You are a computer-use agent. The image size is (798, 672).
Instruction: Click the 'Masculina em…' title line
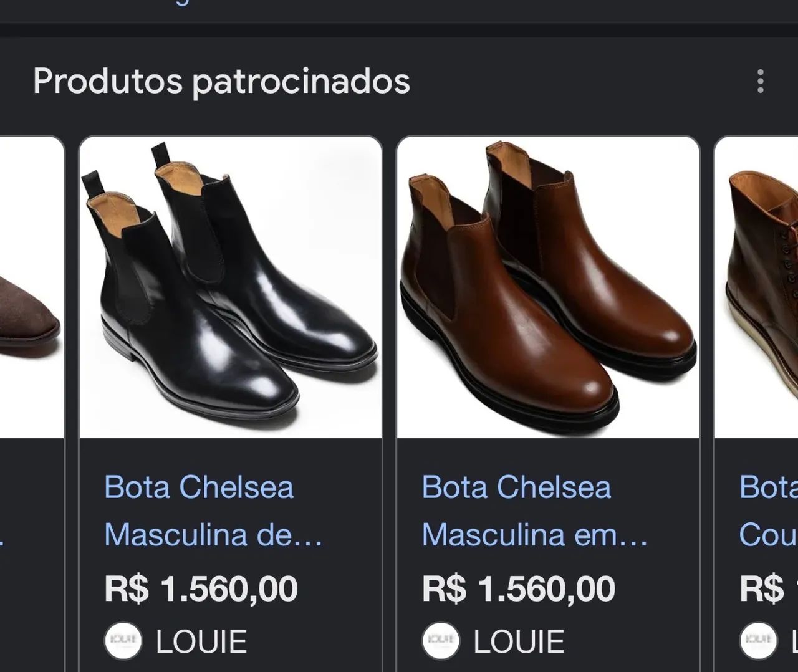point(535,535)
